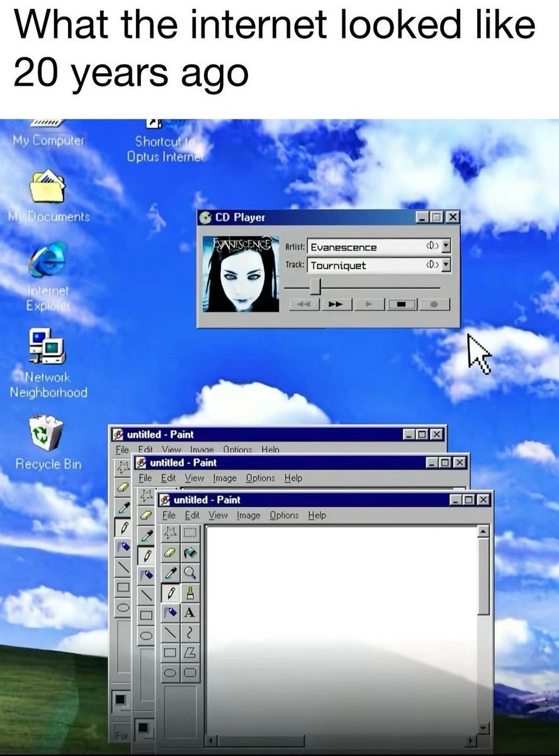Click the previous track button in CD Player
This screenshot has width=559, height=756.
pos(305,305)
